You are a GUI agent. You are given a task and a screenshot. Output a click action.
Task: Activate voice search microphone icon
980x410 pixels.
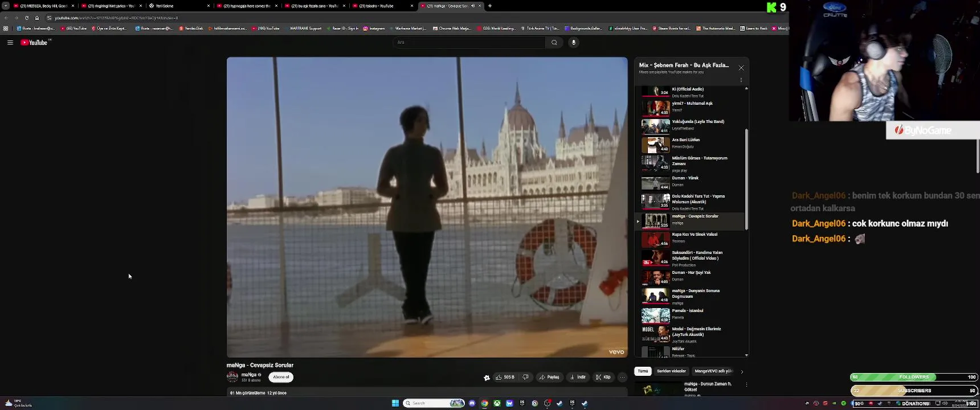pos(574,42)
